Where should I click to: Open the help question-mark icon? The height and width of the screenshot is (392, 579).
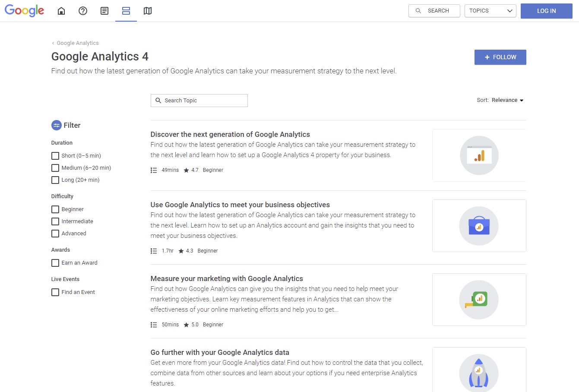83,11
